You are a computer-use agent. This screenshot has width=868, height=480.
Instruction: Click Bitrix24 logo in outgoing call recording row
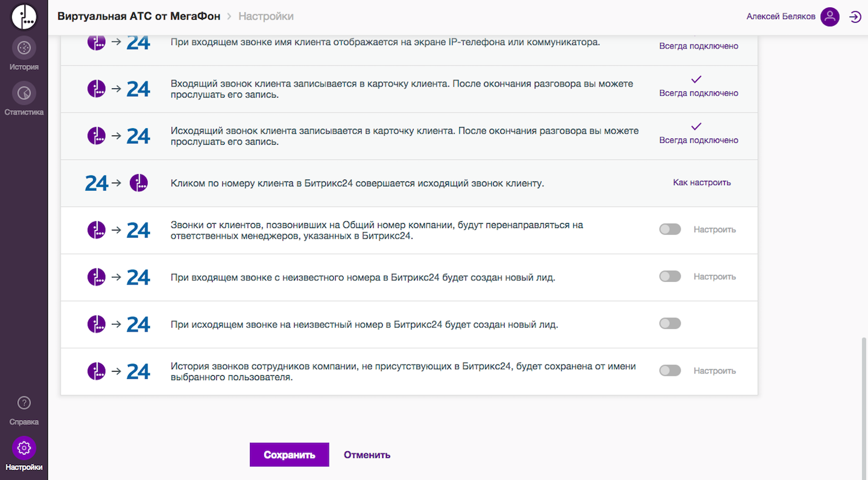(x=138, y=136)
